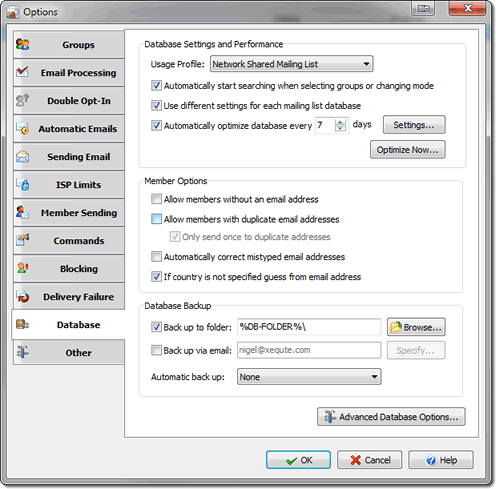Image resolution: width=496 pixels, height=489 pixels.
Task: Expand the Automatic back up dropdown
Action: pyautogui.click(x=309, y=377)
